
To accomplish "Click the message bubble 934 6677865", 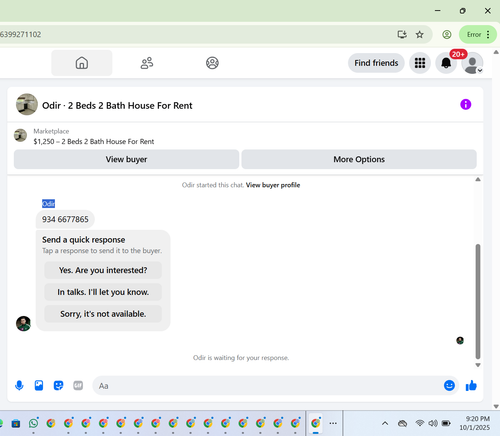I will [x=65, y=219].
